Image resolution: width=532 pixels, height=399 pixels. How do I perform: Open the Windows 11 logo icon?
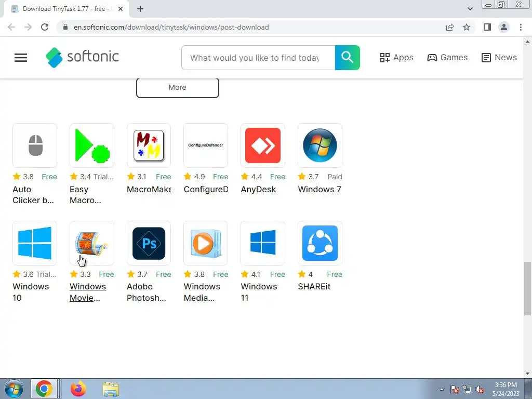point(263,243)
